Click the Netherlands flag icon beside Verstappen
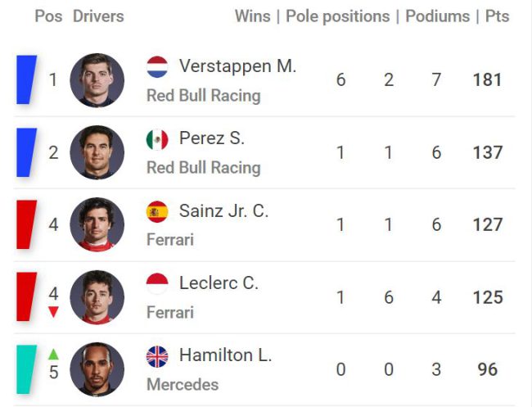Image resolution: width=532 pixels, height=407 pixels. pos(157,67)
